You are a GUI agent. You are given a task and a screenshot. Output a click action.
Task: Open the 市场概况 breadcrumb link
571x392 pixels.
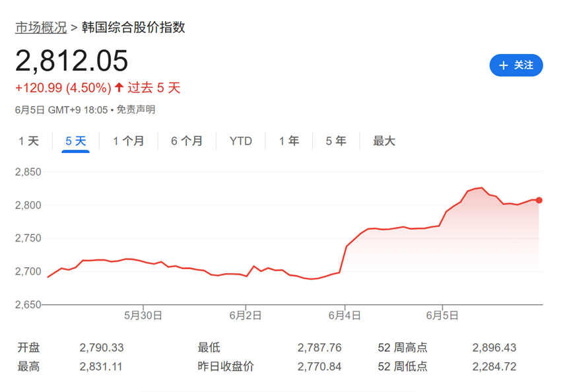pyautogui.click(x=41, y=27)
